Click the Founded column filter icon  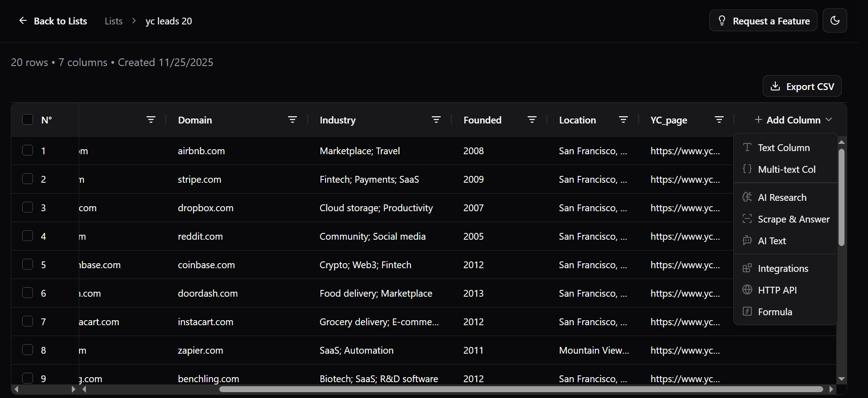(x=532, y=120)
